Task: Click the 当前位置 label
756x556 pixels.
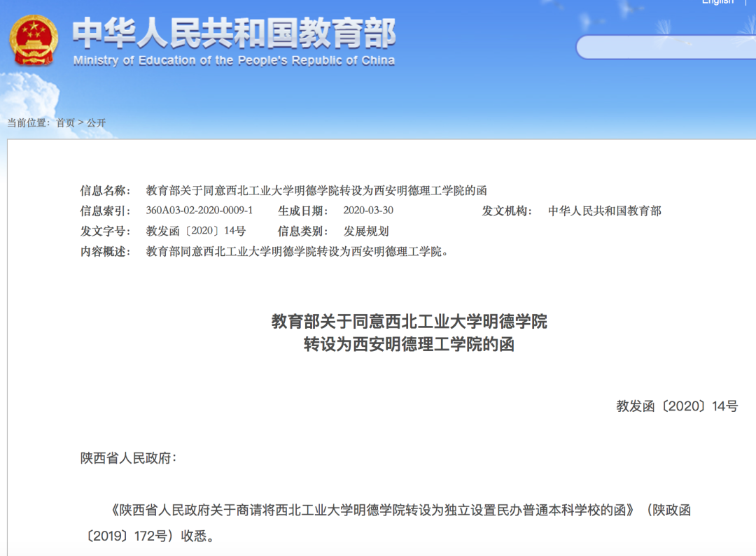Action: point(29,123)
